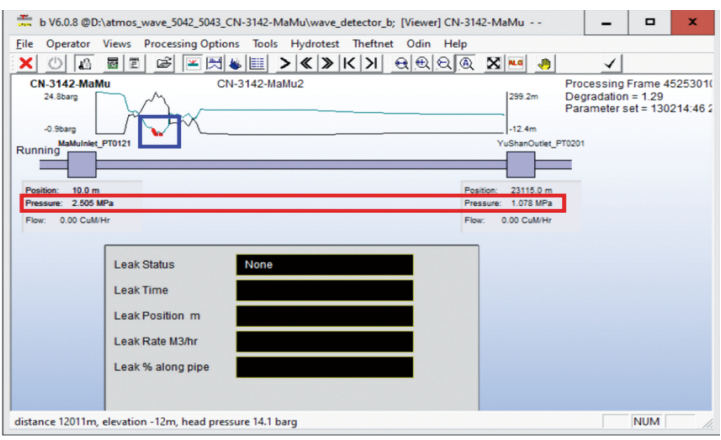Image resolution: width=721 pixels, height=440 pixels.
Task: Click the power button toolbar icon
Action: click(56, 63)
